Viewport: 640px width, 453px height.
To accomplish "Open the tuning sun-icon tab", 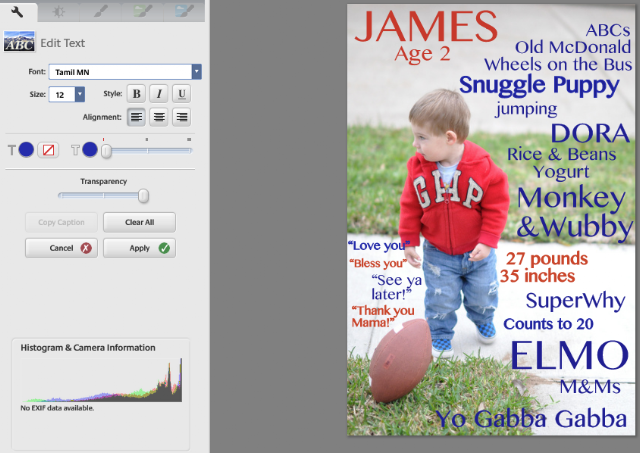I will point(58,12).
